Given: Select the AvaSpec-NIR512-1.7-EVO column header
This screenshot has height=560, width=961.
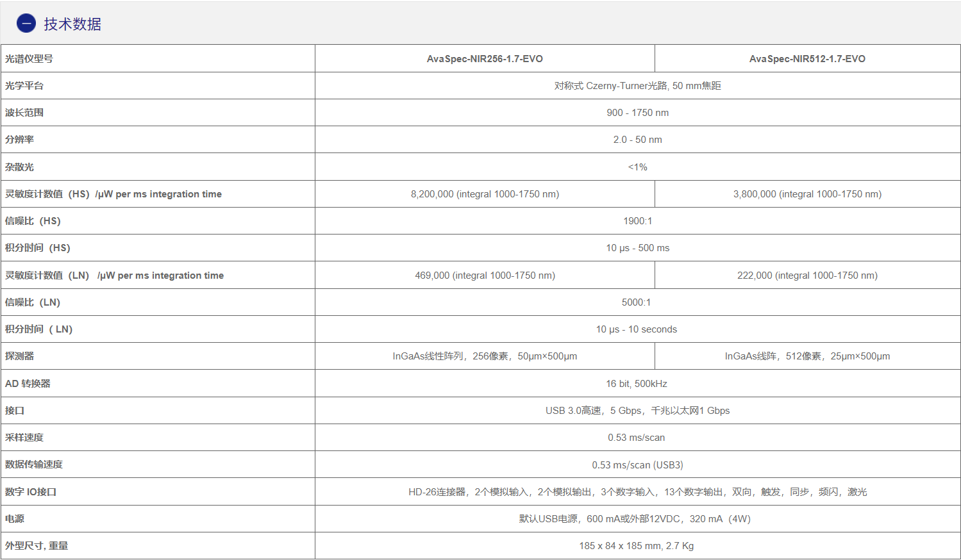Looking at the screenshot, I should tap(807, 59).
